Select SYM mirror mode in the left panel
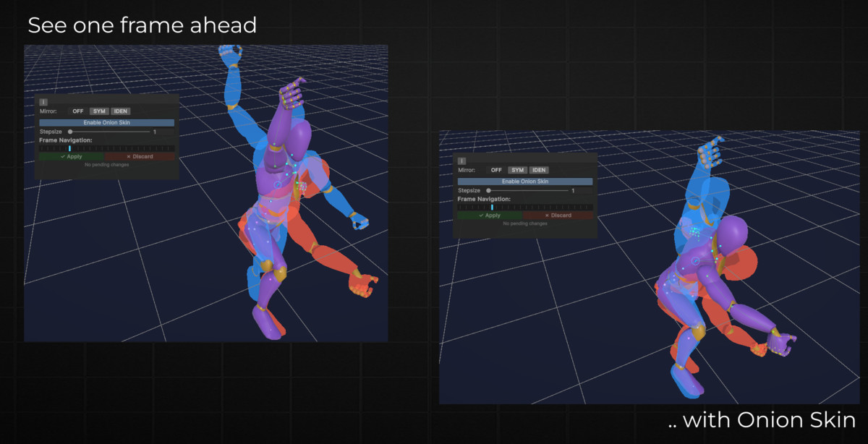868x444 pixels. click(99, 111)
